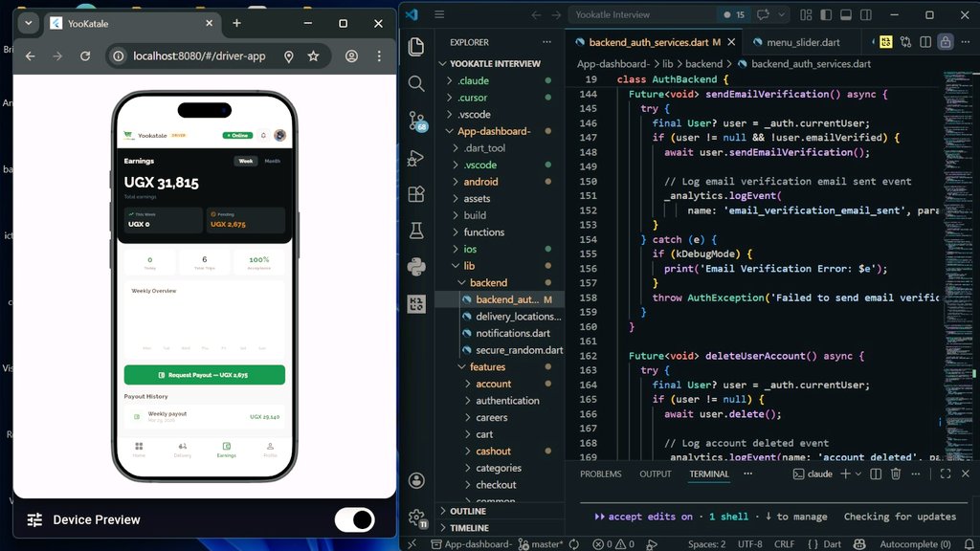Click the Explorer more actions ellipsis
Screen dimensions: 980x551
546,42
